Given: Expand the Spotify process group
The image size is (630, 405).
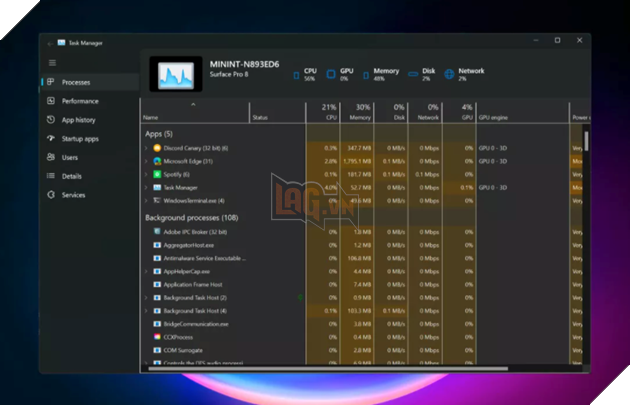Looking at the screenshot, I should click(x=146, y=174).
